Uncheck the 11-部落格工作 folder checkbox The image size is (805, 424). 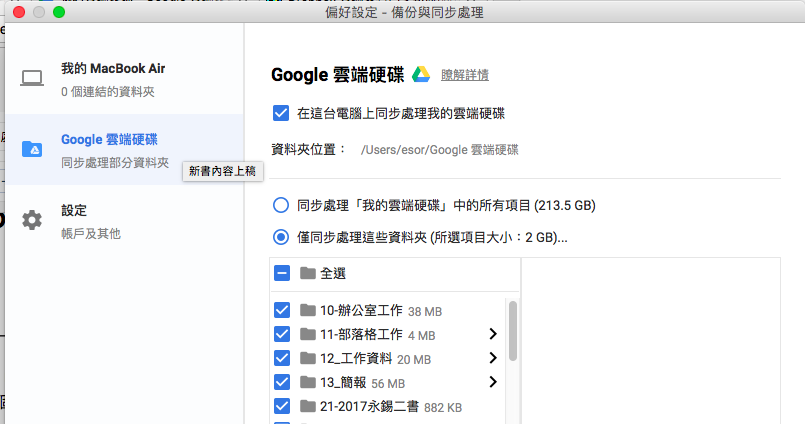(282, 334)
